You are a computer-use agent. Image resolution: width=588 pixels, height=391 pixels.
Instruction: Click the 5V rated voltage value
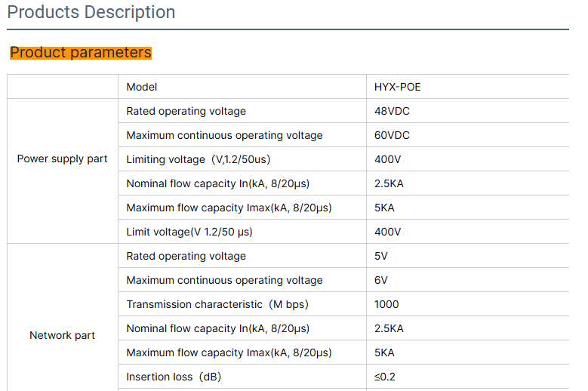[381, 256]
